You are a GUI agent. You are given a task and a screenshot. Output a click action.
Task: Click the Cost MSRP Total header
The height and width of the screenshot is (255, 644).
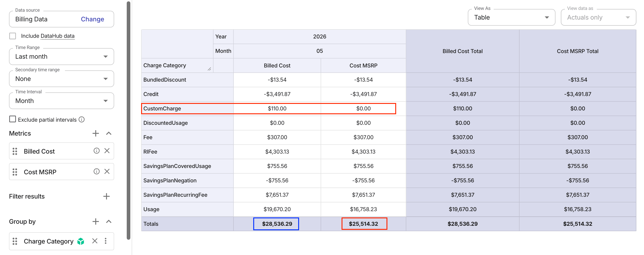coord(577,51)
